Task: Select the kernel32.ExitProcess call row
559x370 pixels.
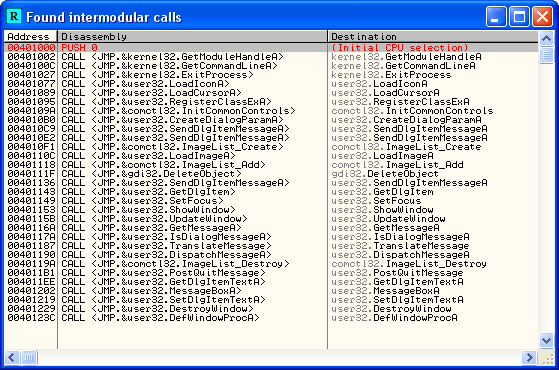Action: [271, 75]
